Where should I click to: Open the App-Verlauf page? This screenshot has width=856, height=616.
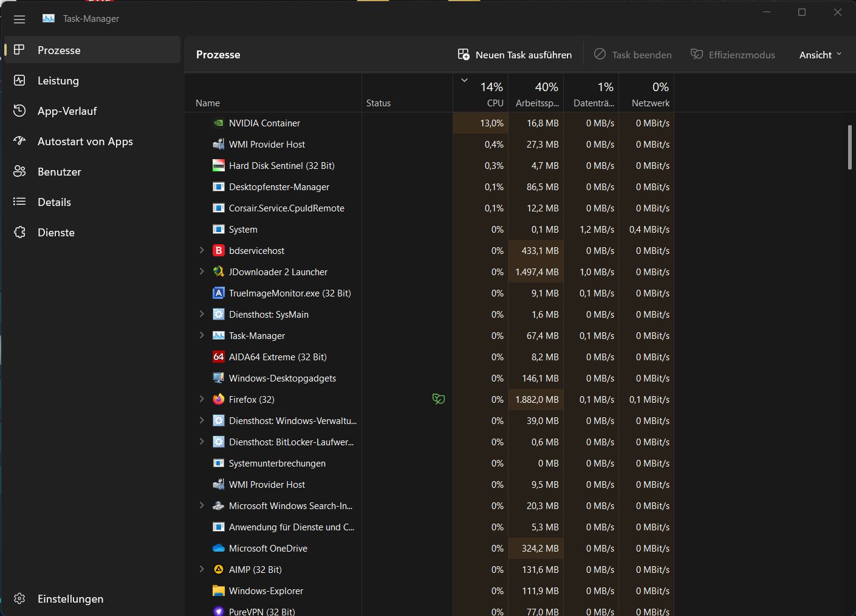(x=92, y=111)
